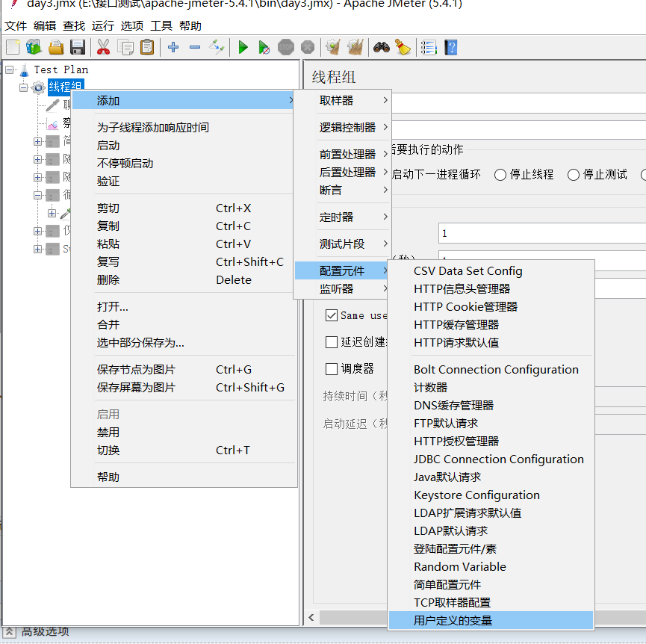Click 为子线程添加响应时间 in context menu
This screenshot has width=646, height=644.
[x=184, y=128]
